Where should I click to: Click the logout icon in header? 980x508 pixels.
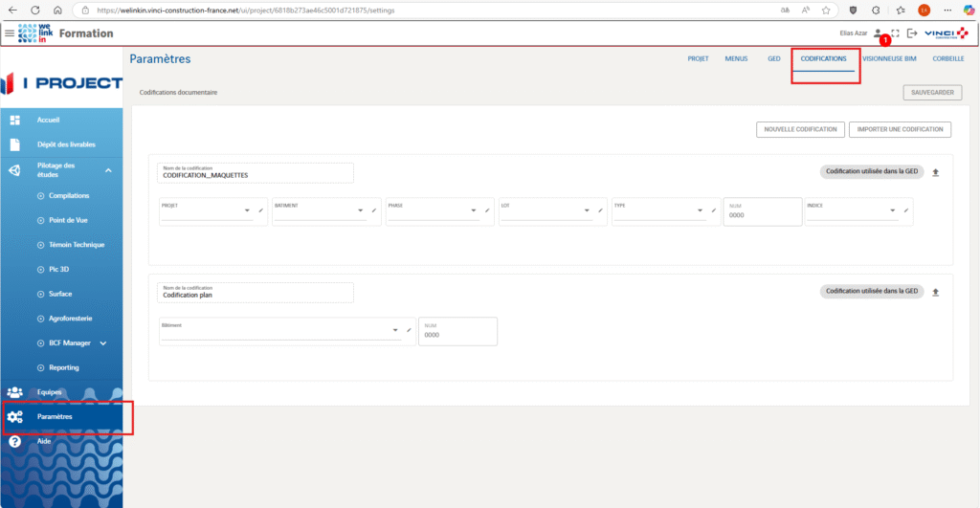[x=911, y=33]
